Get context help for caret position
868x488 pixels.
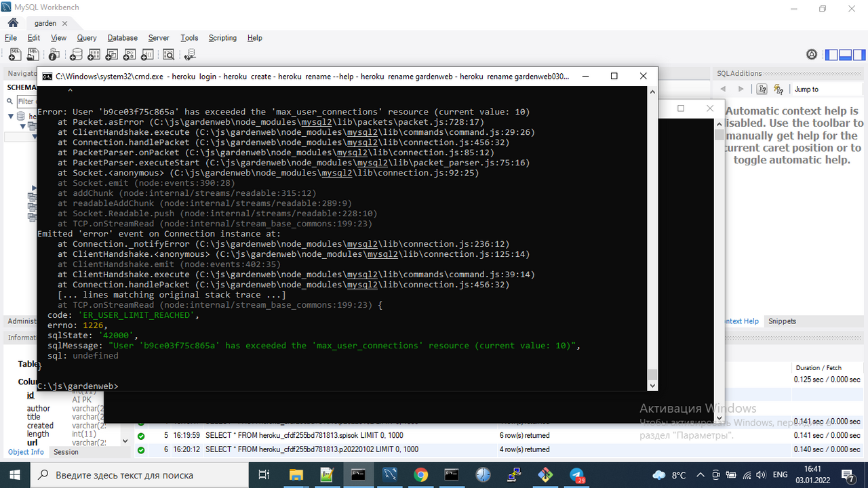click(x=762, y=89)
